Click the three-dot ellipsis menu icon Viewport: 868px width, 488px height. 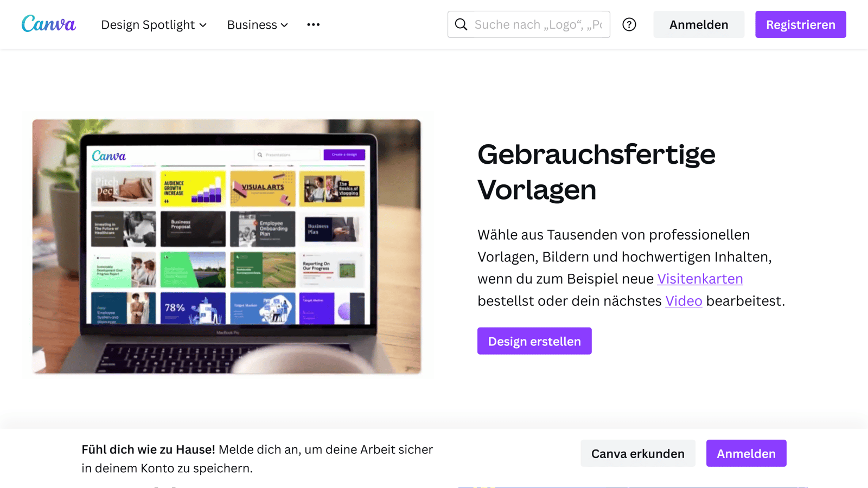click(313, 24)
